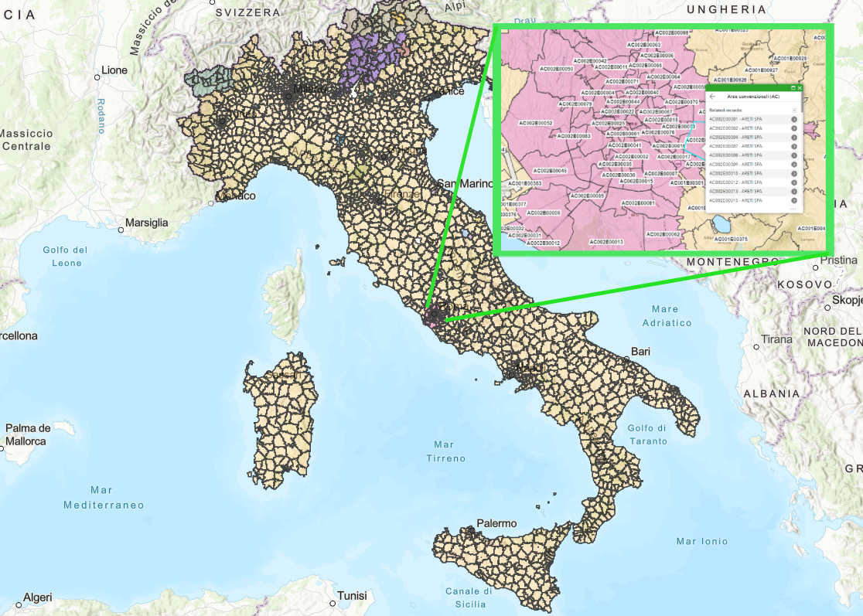Click the Palermo city marker

pyautogui.click(x=472, y=530)
